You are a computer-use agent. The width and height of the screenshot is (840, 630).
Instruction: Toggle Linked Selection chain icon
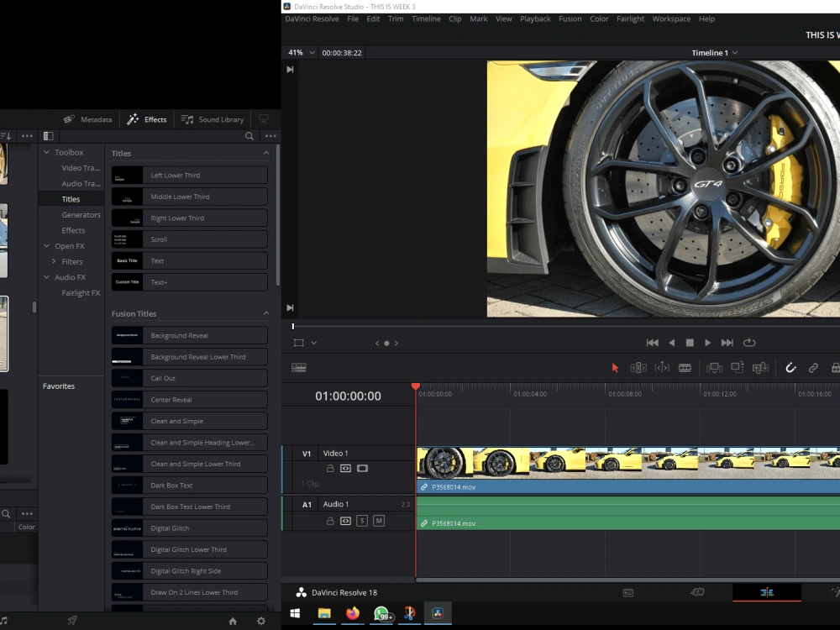813,368
